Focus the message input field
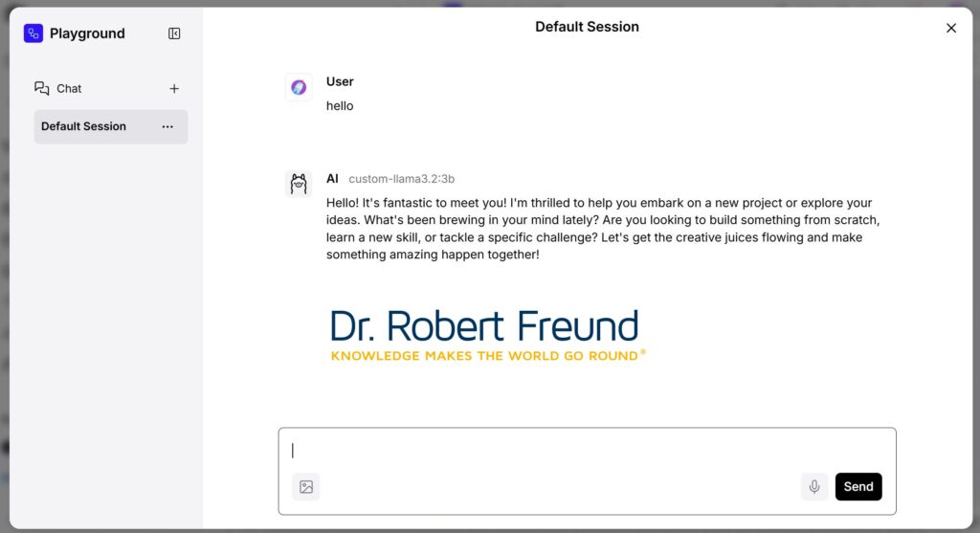 click(x=586, y=451)
